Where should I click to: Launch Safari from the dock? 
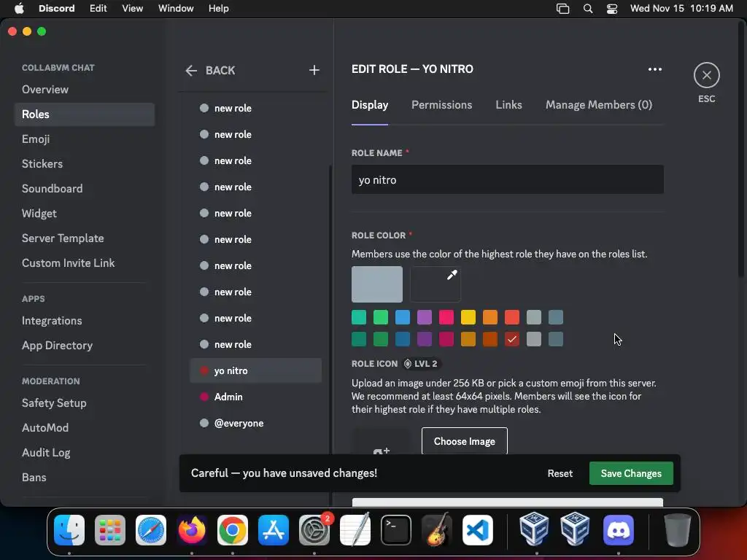(151, 530)
